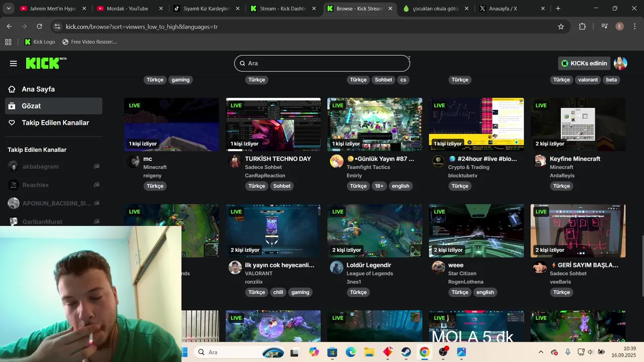View site information icon in address bar
The height and width of the screenshot is (362, 644).
coord(57,27)
